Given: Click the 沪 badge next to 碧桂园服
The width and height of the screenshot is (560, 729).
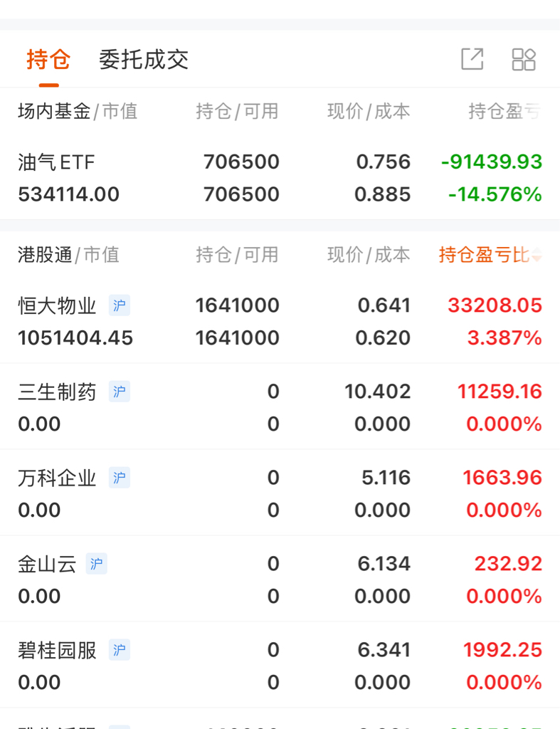Looking at the screenshot, I should point(120,649).
